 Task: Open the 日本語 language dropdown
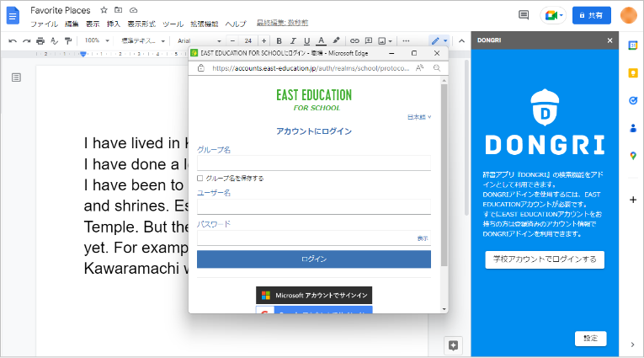[x=419, y=117]
